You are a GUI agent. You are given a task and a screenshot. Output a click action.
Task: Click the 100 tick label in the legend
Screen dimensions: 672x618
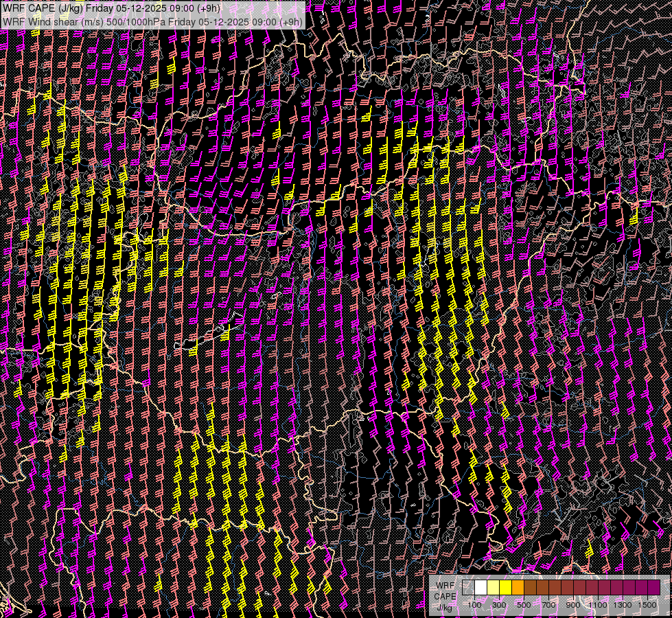click(x=475, y=605)
